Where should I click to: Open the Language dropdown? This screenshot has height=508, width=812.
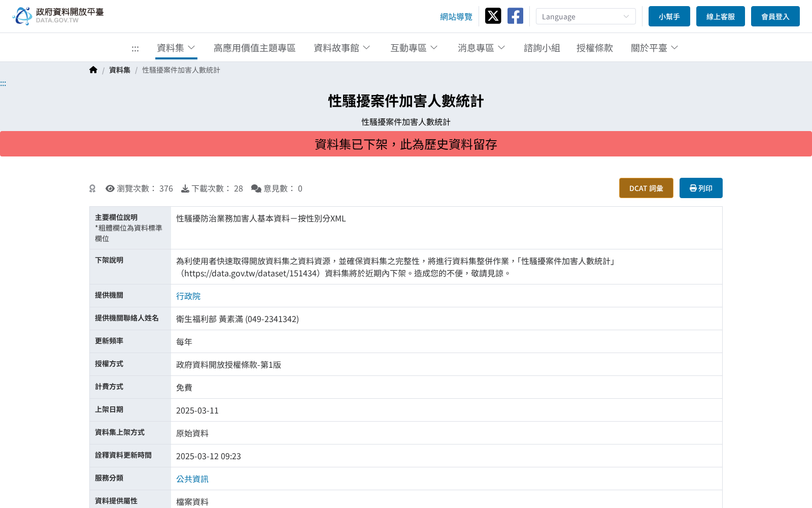586,16
